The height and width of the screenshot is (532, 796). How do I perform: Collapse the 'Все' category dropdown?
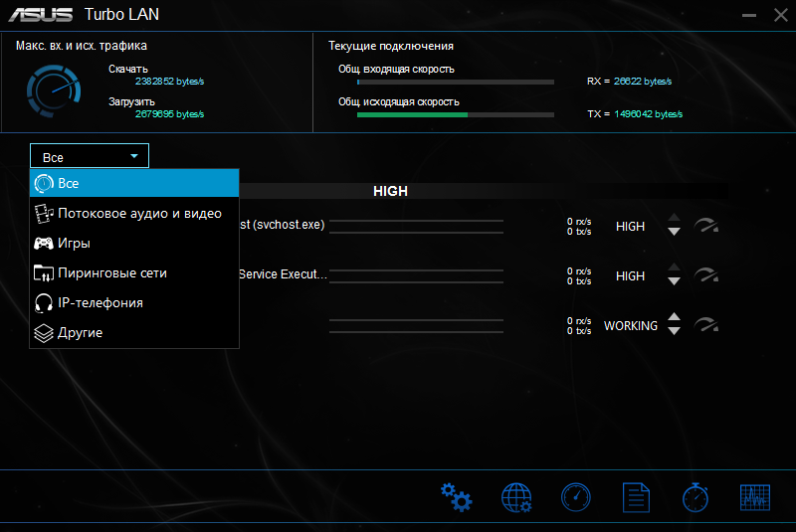tap(90, 156)
